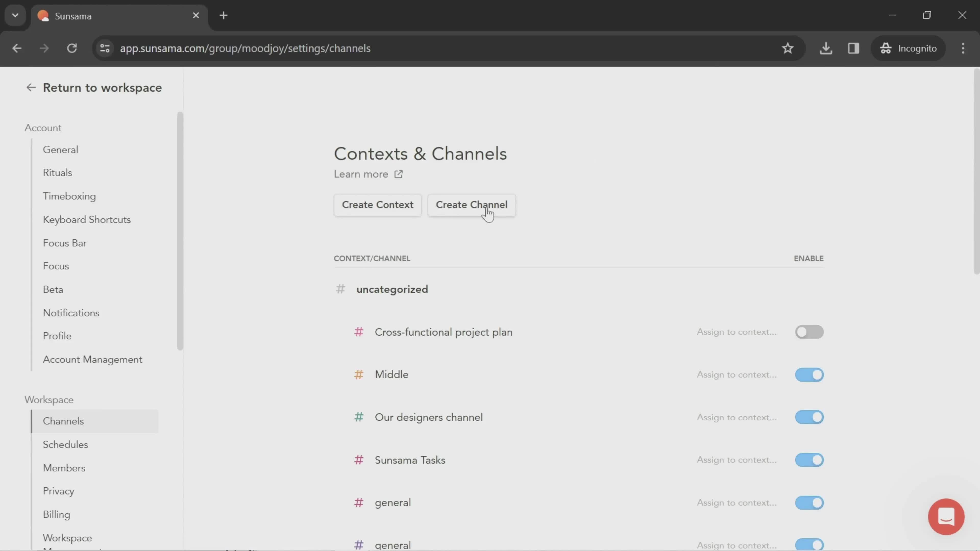
Task: Open Focus settings
Action: (56, 266)
